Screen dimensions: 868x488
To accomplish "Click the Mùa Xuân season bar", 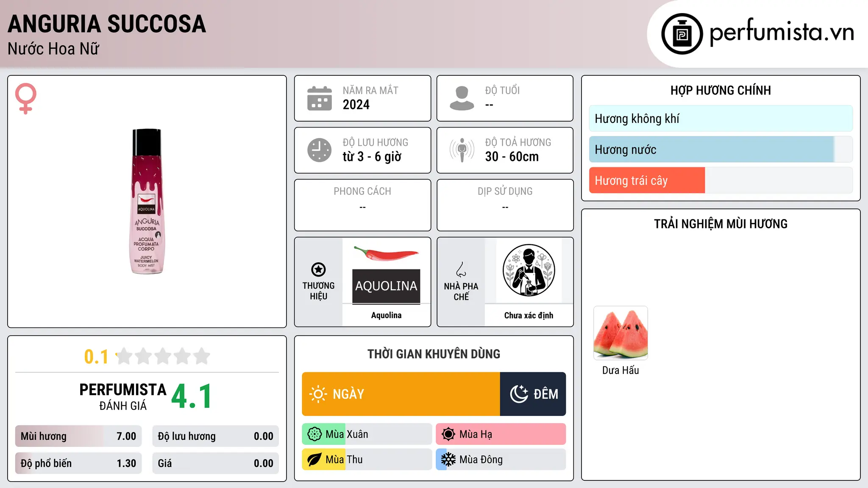I will pos(367,434).
